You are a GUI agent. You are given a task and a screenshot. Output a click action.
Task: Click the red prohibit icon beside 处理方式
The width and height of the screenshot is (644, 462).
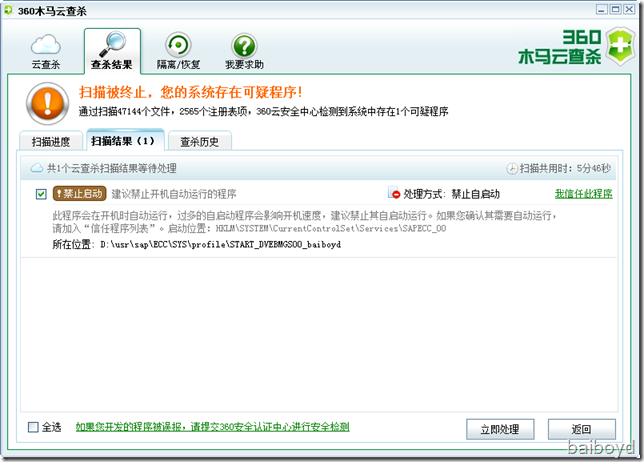394,193
